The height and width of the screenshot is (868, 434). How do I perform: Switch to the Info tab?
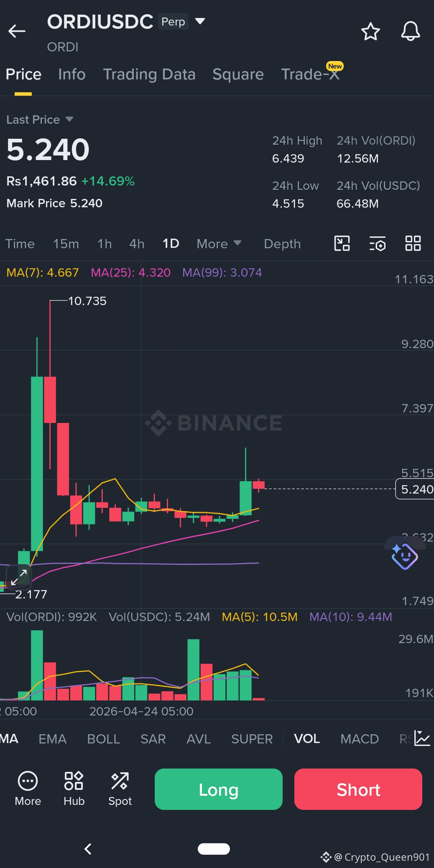(72, 74)
